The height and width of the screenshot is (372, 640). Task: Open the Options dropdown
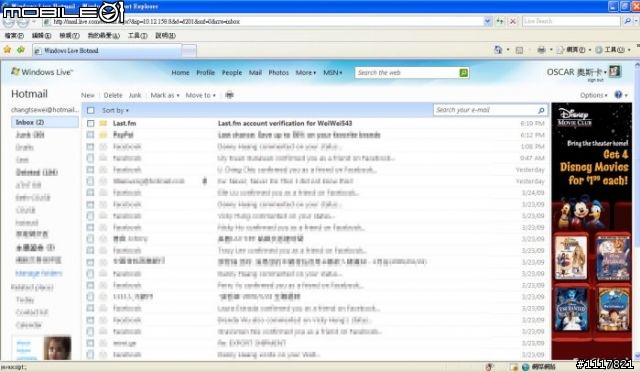593,95
